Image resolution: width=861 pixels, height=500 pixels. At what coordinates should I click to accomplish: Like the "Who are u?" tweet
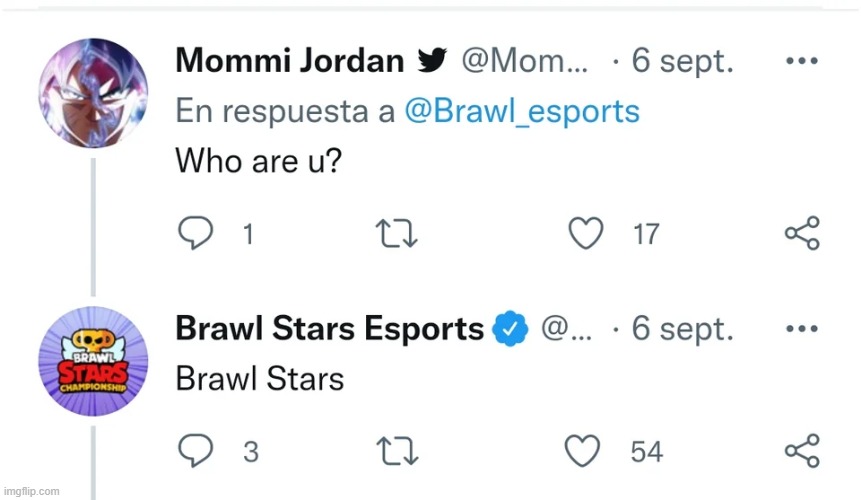pos(585,233)
